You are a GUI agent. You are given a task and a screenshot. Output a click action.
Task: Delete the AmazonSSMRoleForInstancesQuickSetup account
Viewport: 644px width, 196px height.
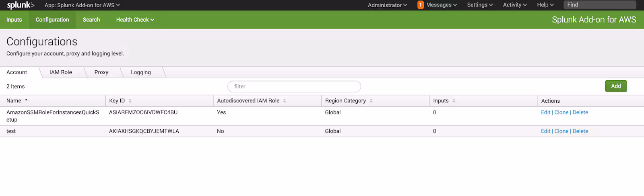tap(580, 112)
